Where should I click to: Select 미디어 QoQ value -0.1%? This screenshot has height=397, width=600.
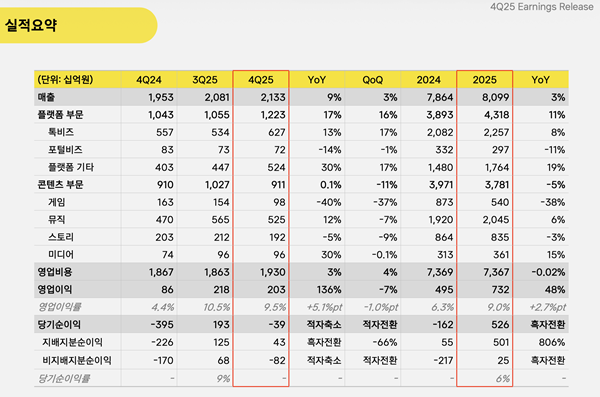point(385,255)
